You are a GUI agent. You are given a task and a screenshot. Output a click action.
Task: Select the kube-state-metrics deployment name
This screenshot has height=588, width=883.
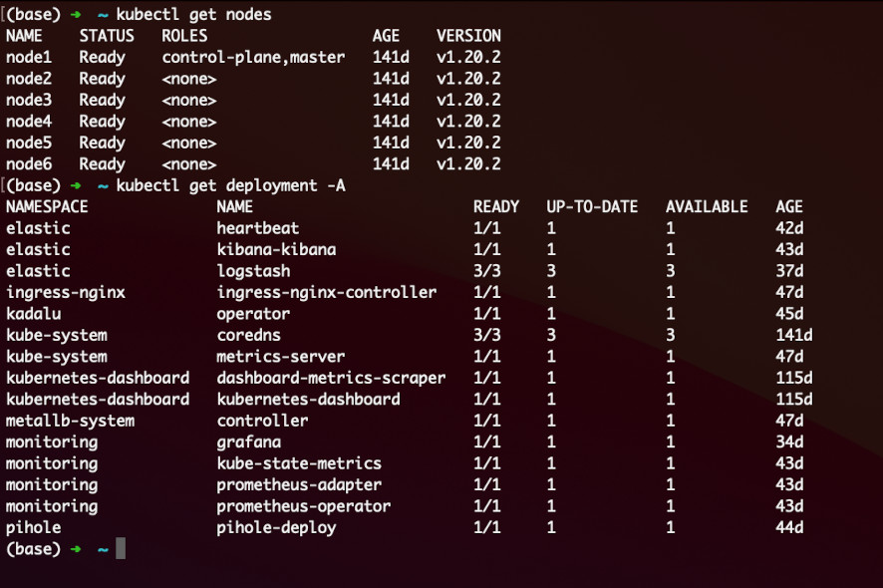pos(299,463)
